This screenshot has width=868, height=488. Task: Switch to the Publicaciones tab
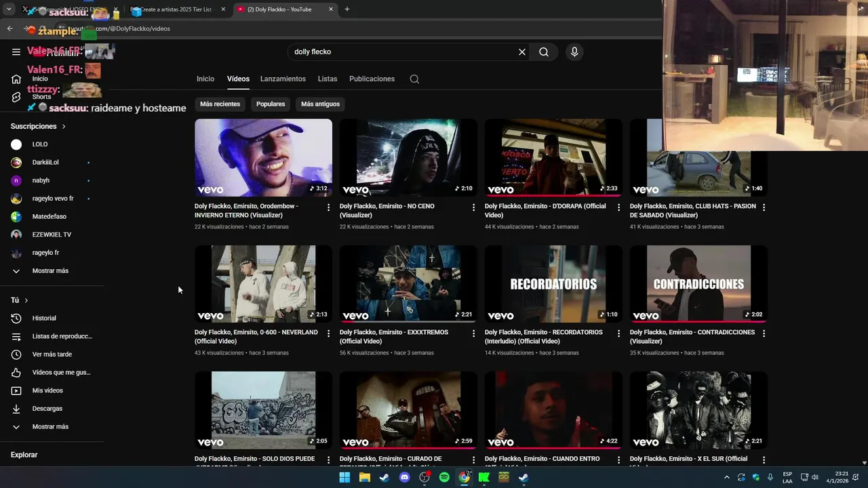pos(372,79)
